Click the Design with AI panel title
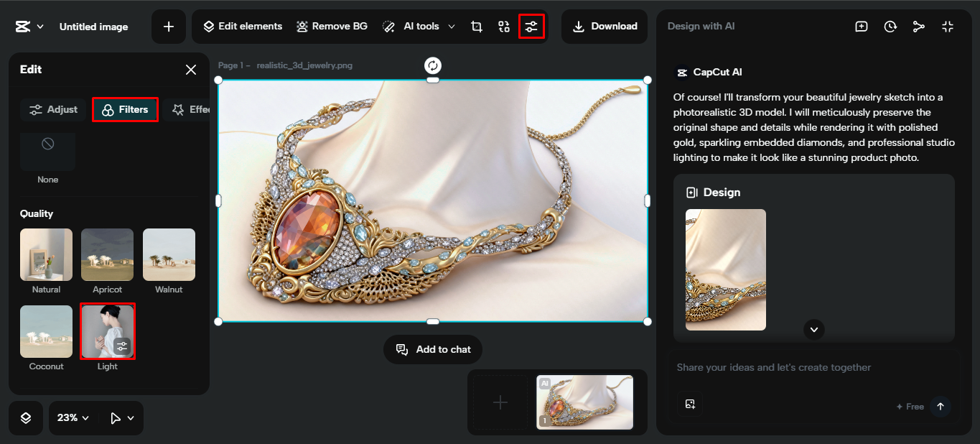This screenshot has height=444, width=980. pyautogui.click(x=701, y=27)
